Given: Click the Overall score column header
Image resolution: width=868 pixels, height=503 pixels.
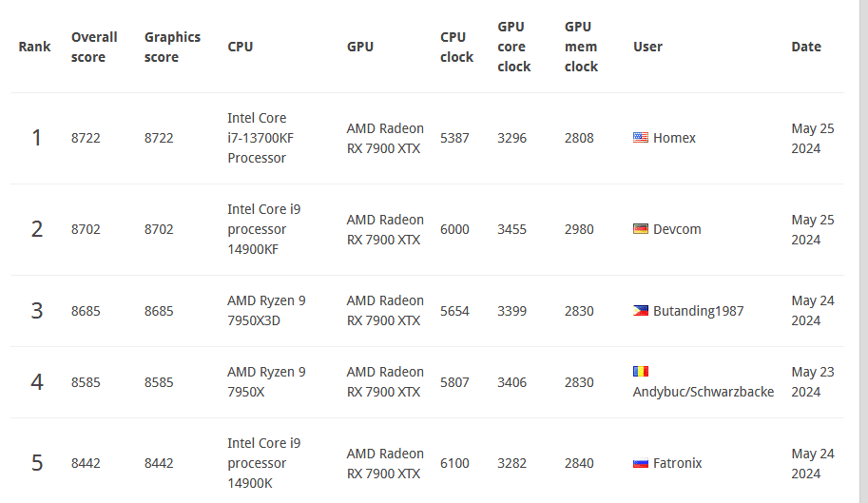Looking at the screenshot, I should pos(94,47).
